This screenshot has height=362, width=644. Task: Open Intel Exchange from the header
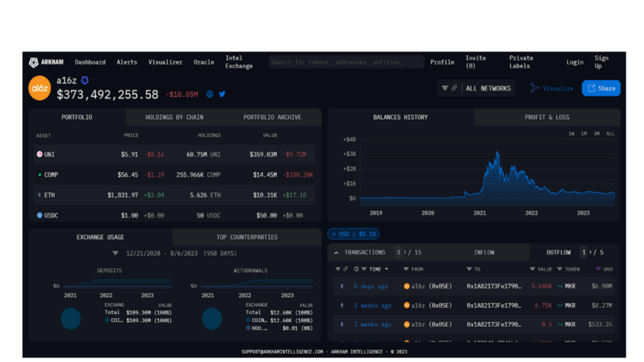point(238,62)
